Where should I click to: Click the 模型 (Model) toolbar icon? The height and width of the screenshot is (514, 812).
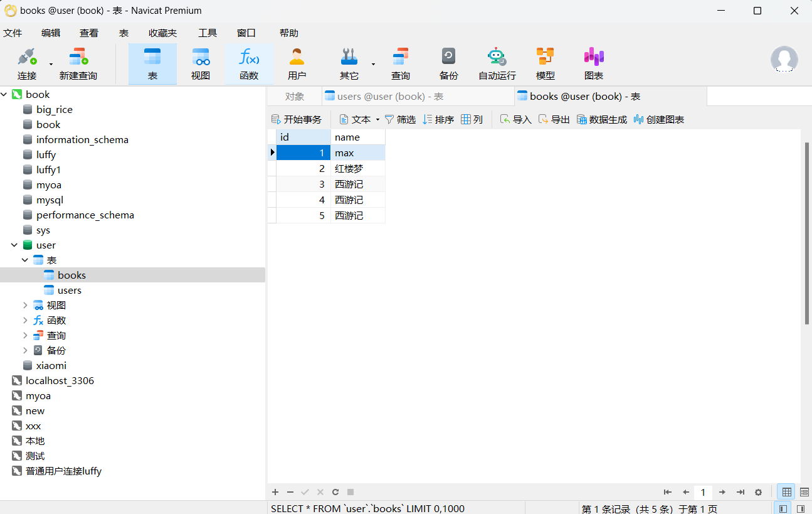pyautogui.click(x=546, y=64)
